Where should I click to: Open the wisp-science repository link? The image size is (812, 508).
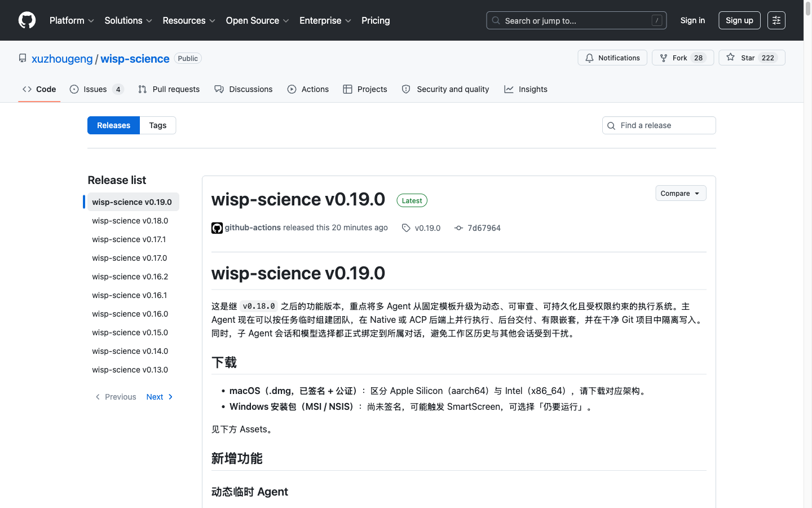[135, 59]
